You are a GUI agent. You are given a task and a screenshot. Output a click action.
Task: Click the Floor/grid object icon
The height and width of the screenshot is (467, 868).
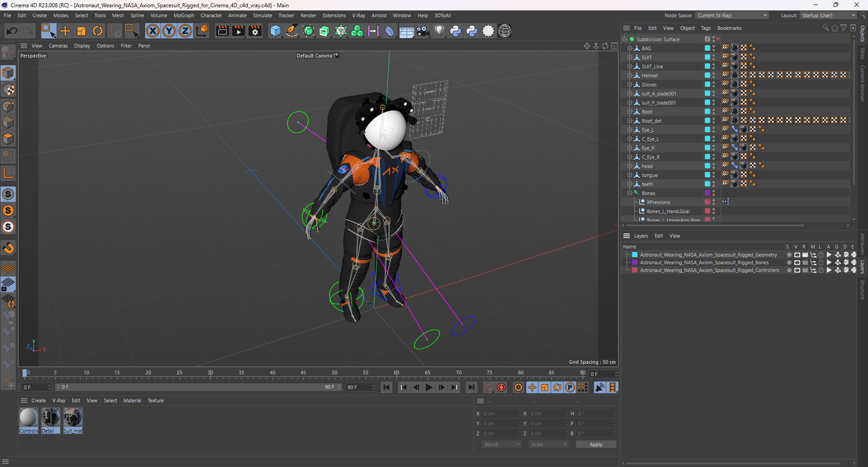(406, 31)
